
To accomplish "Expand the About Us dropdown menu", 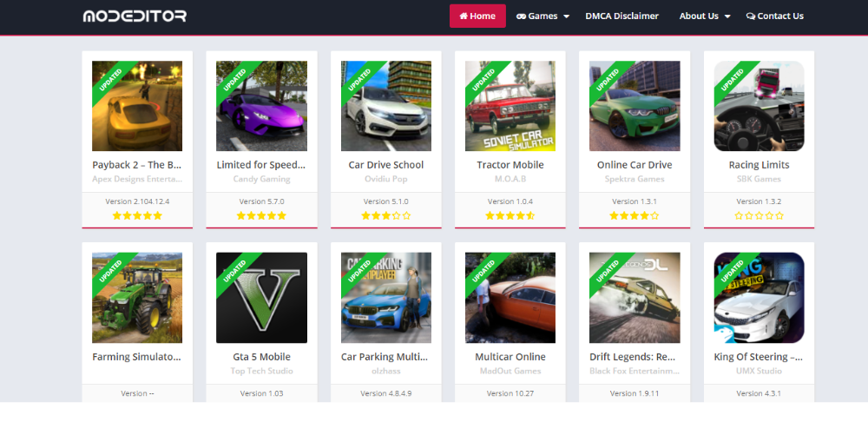I will point(704,16).
